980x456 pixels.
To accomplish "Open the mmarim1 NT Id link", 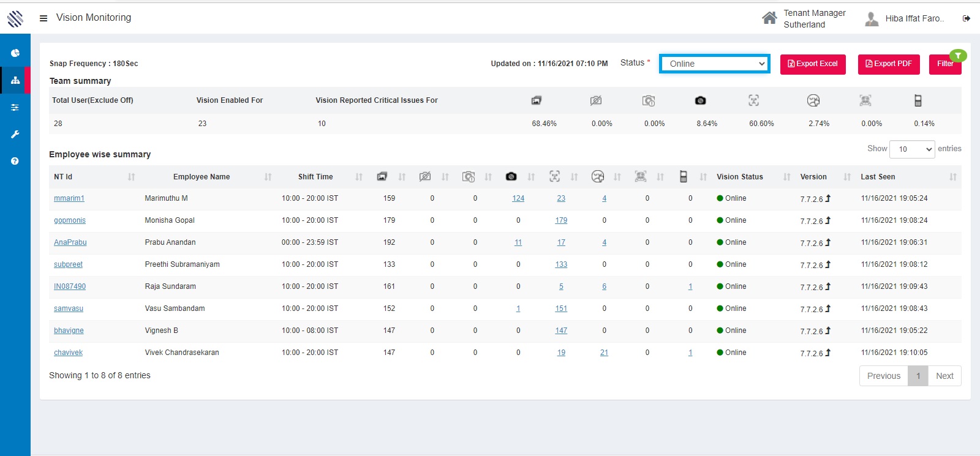I will (69, 198).
